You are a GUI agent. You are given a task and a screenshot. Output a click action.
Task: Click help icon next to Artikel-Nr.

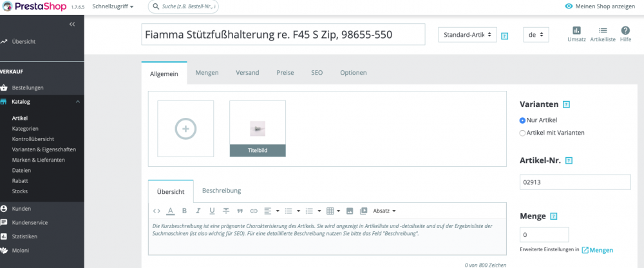pos(569,160)
